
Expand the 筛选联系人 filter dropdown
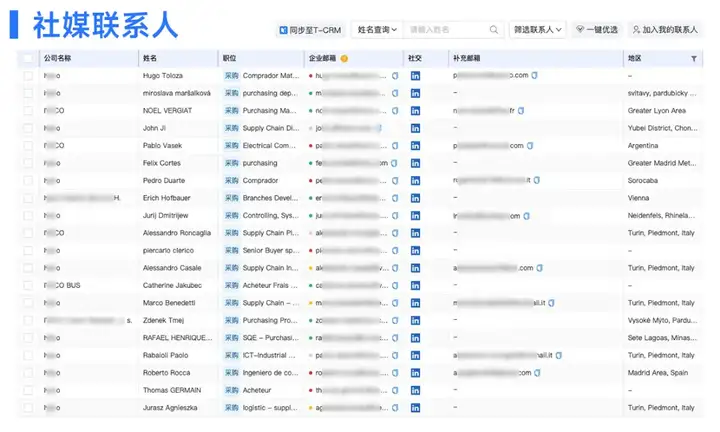click(x=537, y=30)
